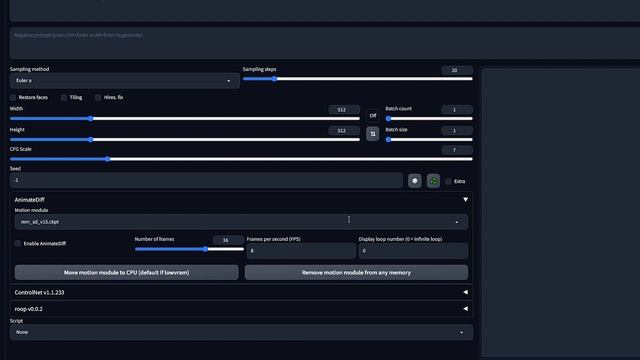This screenshot has width=640, height=360.
Task: Click the CFG Scale slider handle
Action: pos(107,159)
